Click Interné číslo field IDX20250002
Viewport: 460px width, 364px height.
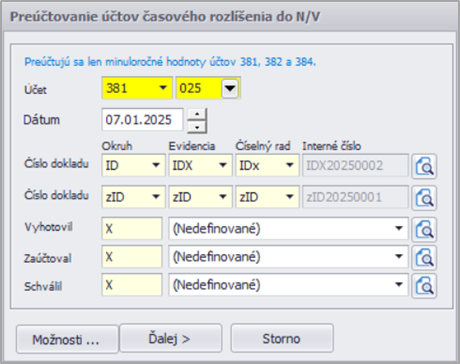(355, 165)
